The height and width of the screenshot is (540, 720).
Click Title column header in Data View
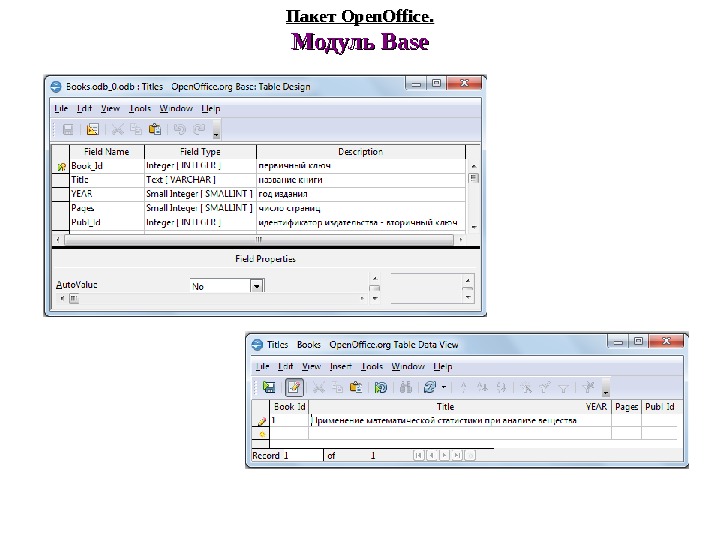click(445, 407)
